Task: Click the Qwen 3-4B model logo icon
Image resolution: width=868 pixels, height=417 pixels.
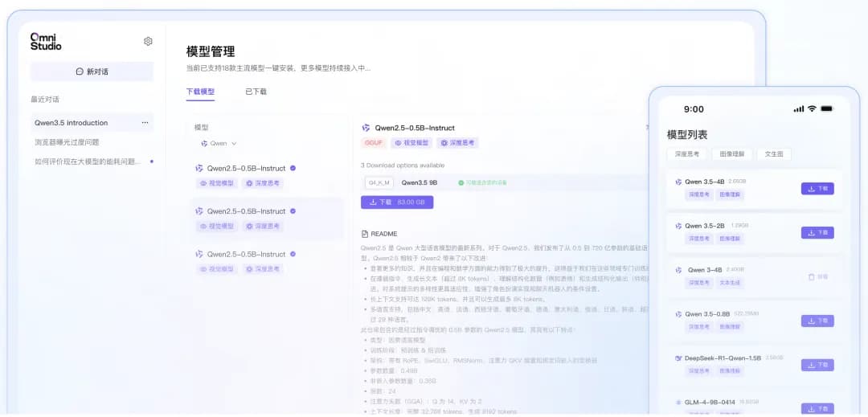Action: (x=678, y=270)
